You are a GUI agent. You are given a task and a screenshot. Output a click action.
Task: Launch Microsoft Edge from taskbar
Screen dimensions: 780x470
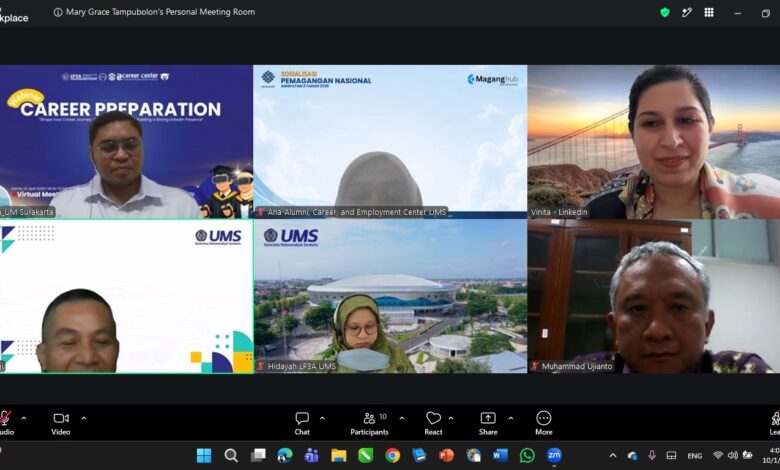(x=285, y=455)
